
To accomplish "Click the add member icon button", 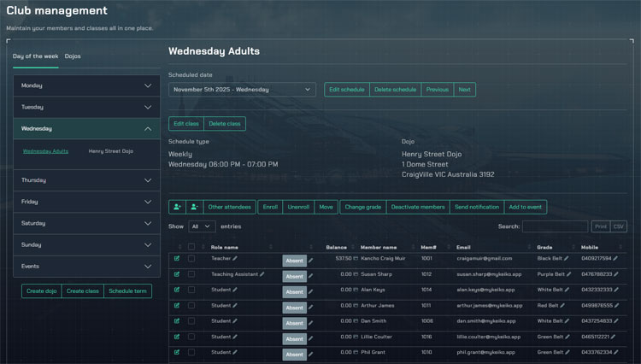I will [178, 207].
